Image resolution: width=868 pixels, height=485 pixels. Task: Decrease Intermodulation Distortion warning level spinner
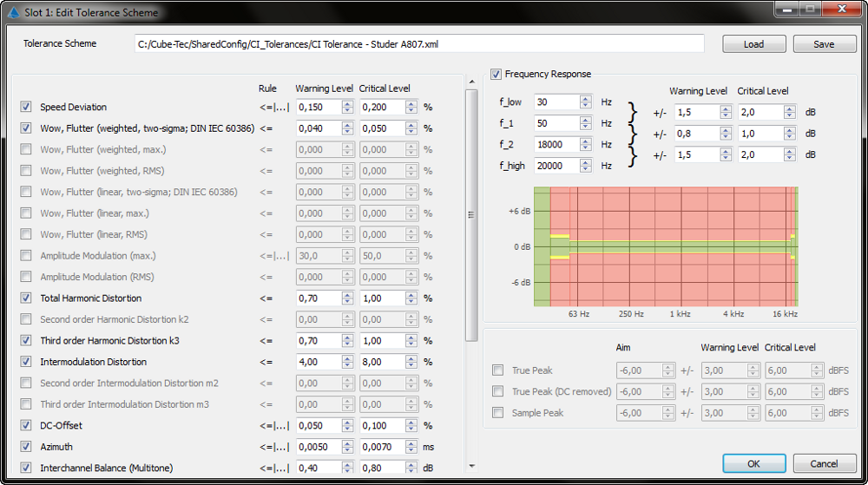point(347,365)
